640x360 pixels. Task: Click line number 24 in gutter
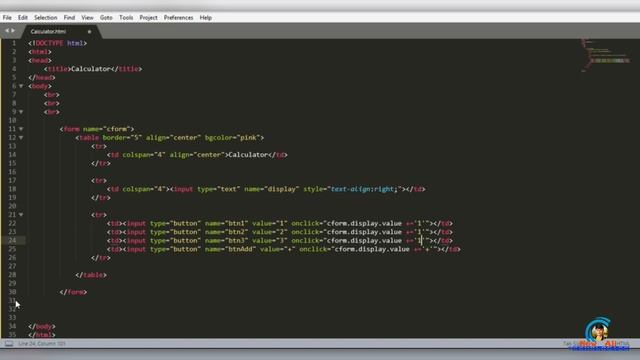click(12, 240)
